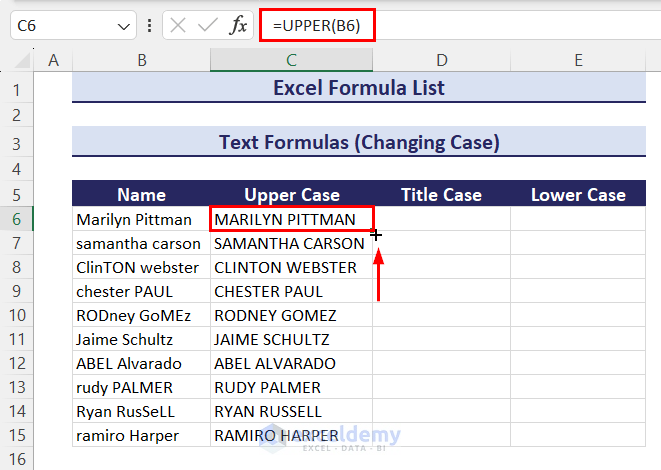The height and width of the screenshot is (470, 661).
Task: Click the Select All corner triangle
Action: click(x=22, y=60)
